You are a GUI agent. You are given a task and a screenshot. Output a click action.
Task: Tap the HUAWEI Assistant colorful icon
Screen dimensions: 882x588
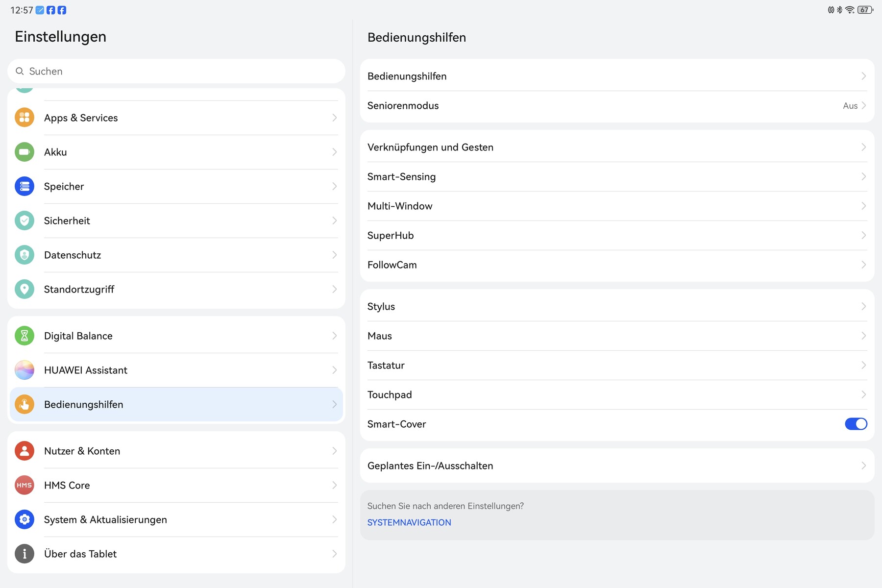24,370
